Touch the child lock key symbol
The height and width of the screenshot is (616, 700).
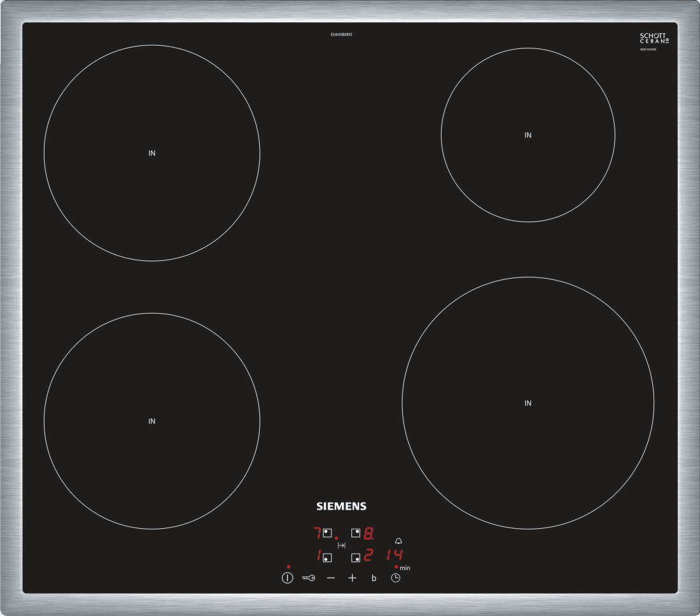pos(309,578)
